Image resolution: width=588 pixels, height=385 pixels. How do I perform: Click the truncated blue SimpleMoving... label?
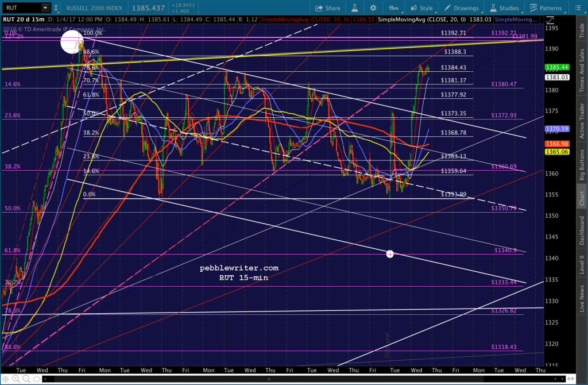(x=516, y=19)
